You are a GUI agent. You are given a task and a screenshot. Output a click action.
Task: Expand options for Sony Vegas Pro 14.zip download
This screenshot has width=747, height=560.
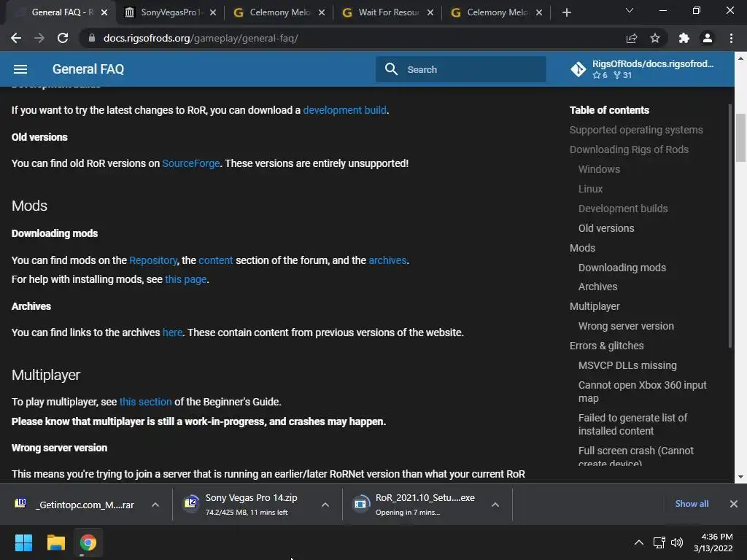pos(325,505)
